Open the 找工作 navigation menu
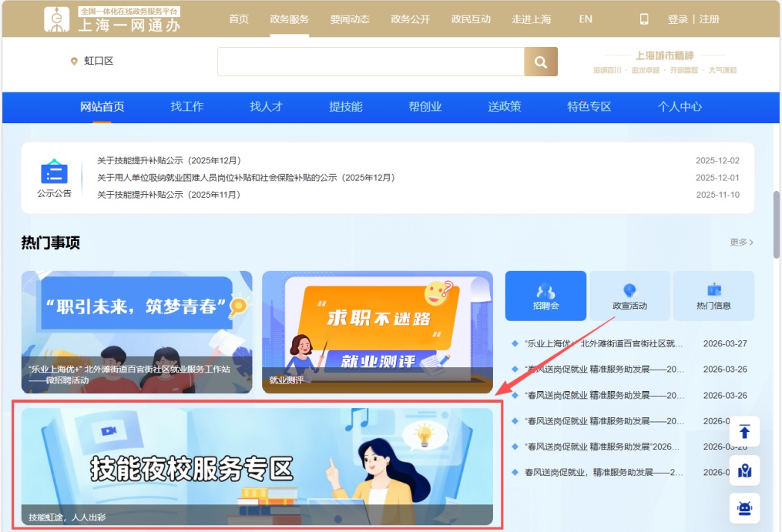 point(187,107)
